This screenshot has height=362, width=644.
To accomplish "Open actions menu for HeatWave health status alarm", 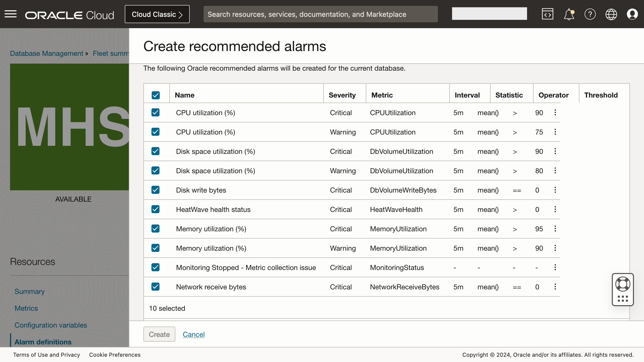I will point(555,209).
